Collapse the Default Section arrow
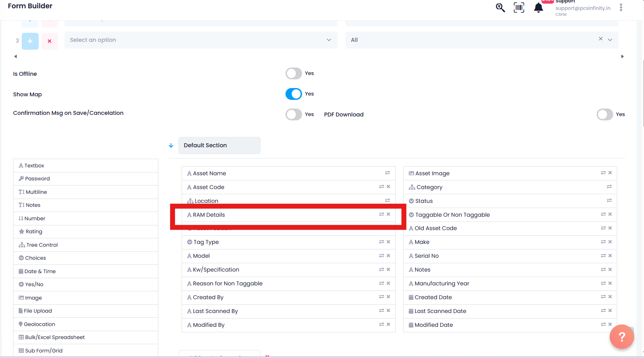This screenshot has width=644, height=358. pyautogui.click(x=171, y=146)
